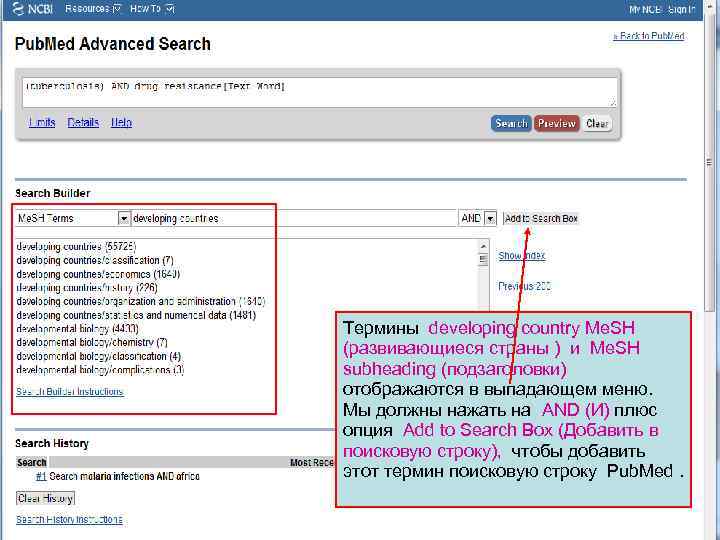This screenshot has width=720, height=540.
Task: Open Search History Instructions link
Action: (69, 519)
